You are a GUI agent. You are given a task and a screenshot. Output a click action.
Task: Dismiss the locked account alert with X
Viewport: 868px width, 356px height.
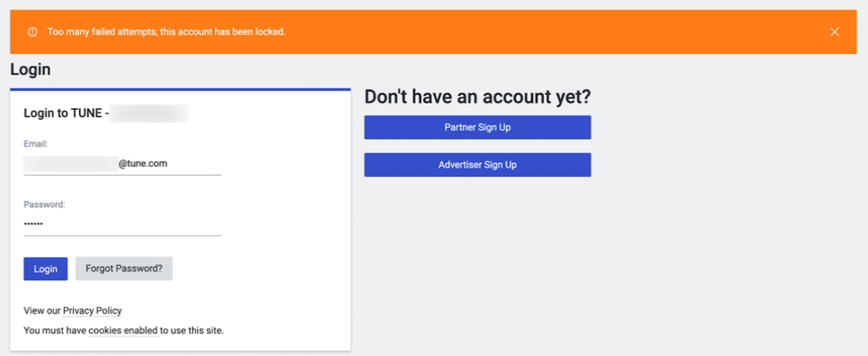click(835, 32)
